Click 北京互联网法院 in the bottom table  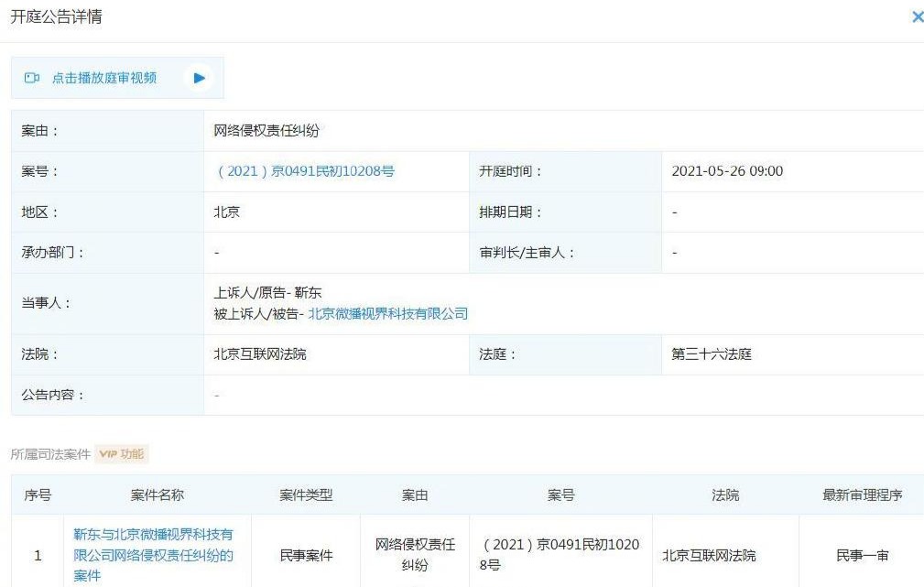point(710,555)
